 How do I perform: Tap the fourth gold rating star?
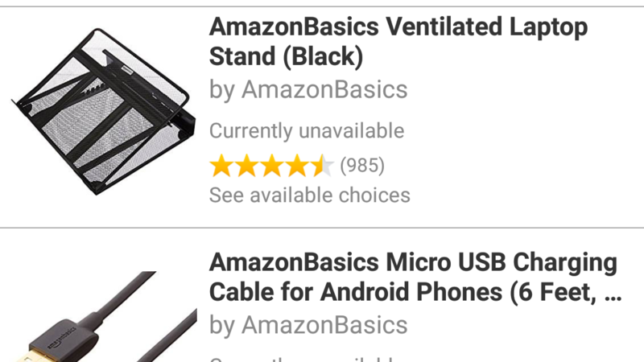pos(297,166)
